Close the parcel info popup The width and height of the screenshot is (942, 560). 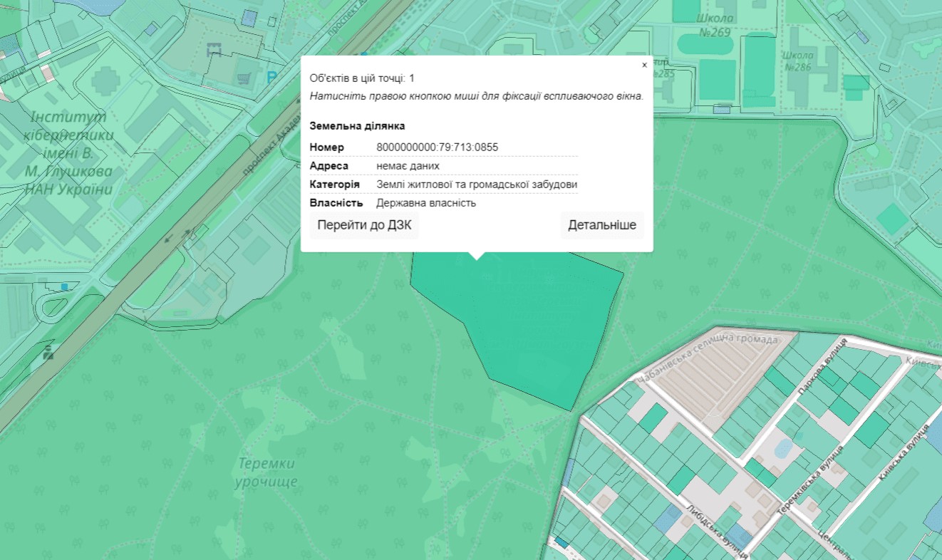(644, 65)
